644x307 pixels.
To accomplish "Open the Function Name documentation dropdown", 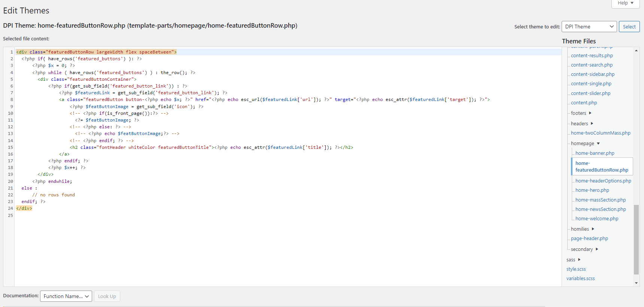I will click(66, 296).
